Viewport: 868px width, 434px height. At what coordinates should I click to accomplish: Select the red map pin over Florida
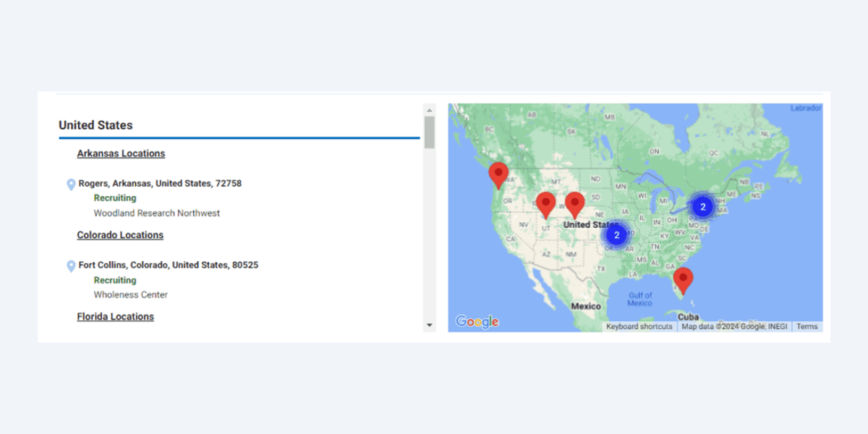(x=683, y=279)
